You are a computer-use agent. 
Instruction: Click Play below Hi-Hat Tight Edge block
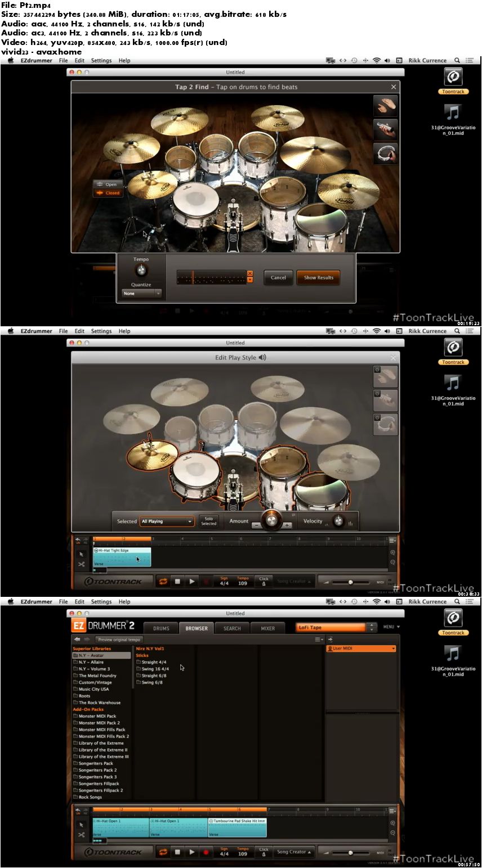192,582
